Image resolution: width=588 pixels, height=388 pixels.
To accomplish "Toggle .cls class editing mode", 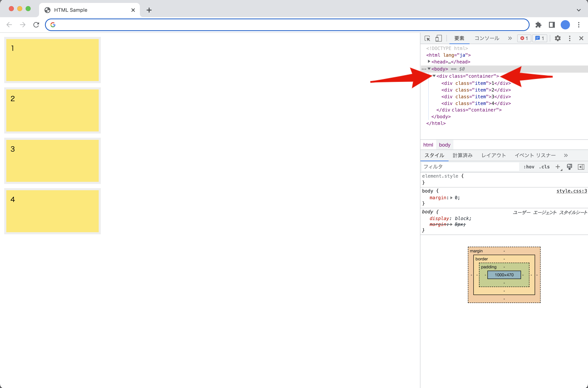I will 544,167.
